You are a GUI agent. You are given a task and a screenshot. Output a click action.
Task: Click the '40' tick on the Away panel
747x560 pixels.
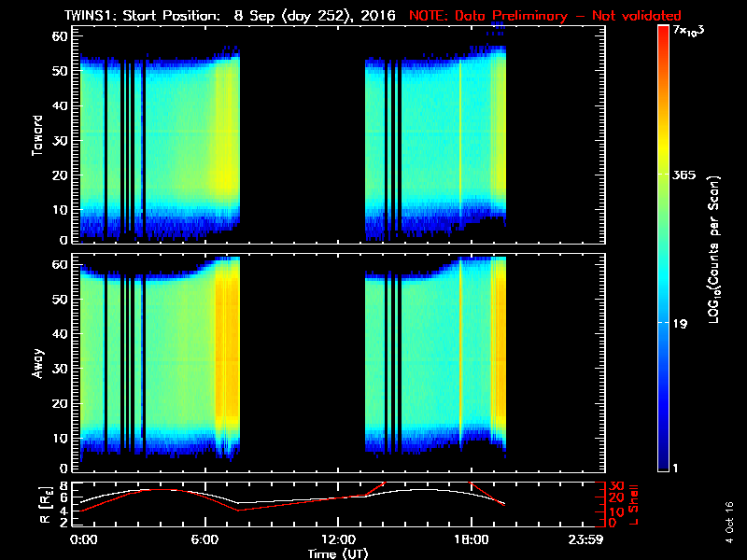coord(60,334)
